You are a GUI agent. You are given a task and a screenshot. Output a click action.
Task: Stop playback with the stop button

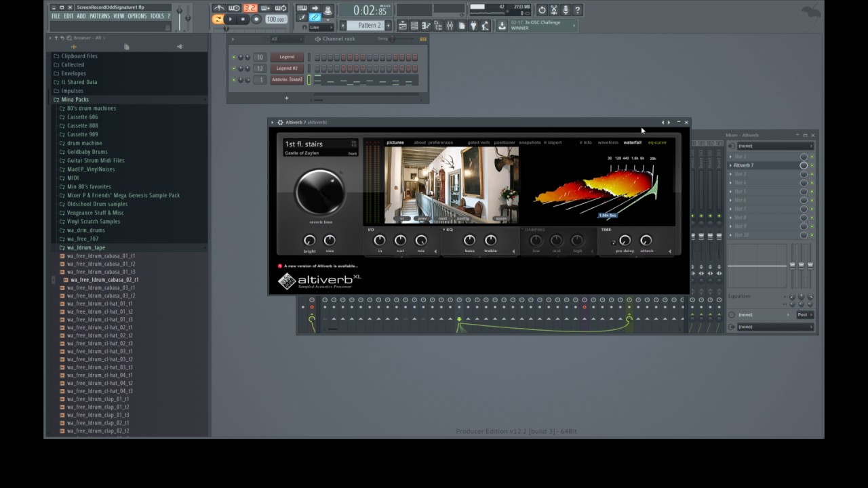click(x=243, y=19)
